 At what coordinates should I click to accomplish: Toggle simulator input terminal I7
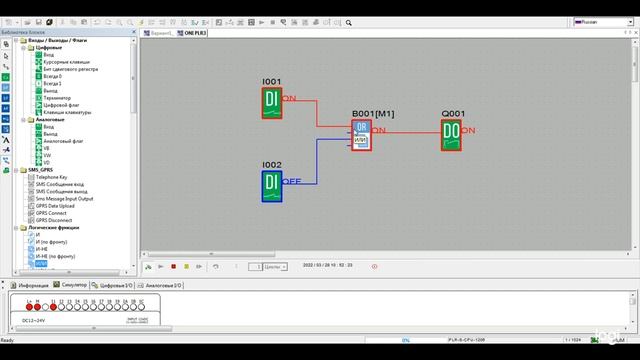coord(101,307)
